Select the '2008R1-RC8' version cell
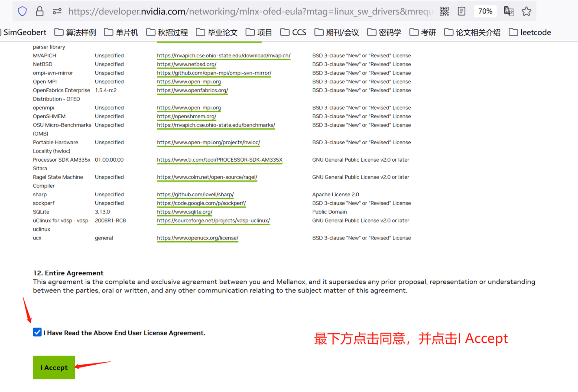The height and width of the screenshot is (392, 578). point(110,220)
